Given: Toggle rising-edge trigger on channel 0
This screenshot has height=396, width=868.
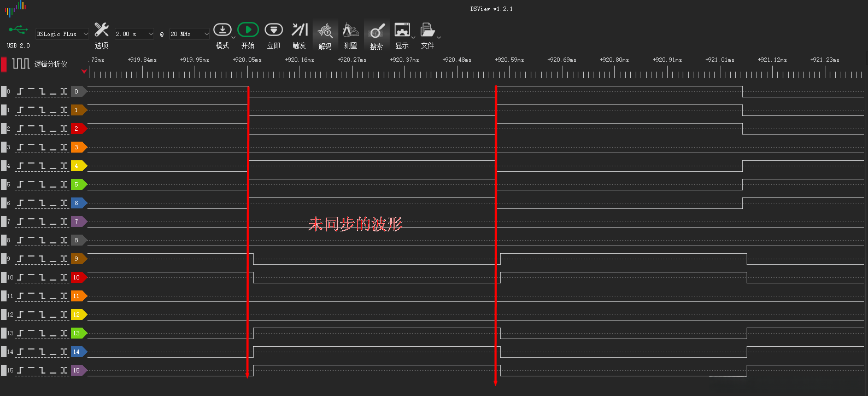Looking at the screenshot, I should coord(20,92).
